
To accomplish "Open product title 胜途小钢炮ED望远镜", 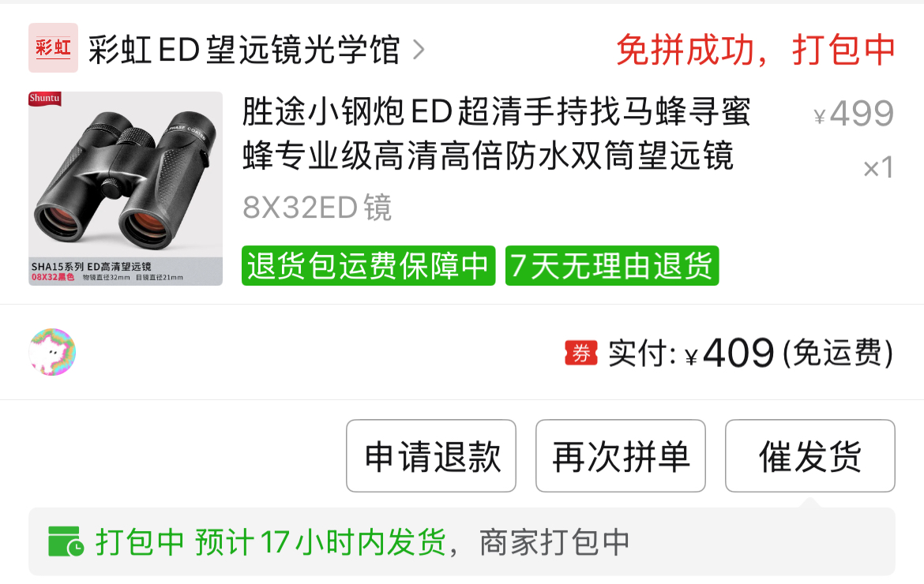I will (496, 133).
